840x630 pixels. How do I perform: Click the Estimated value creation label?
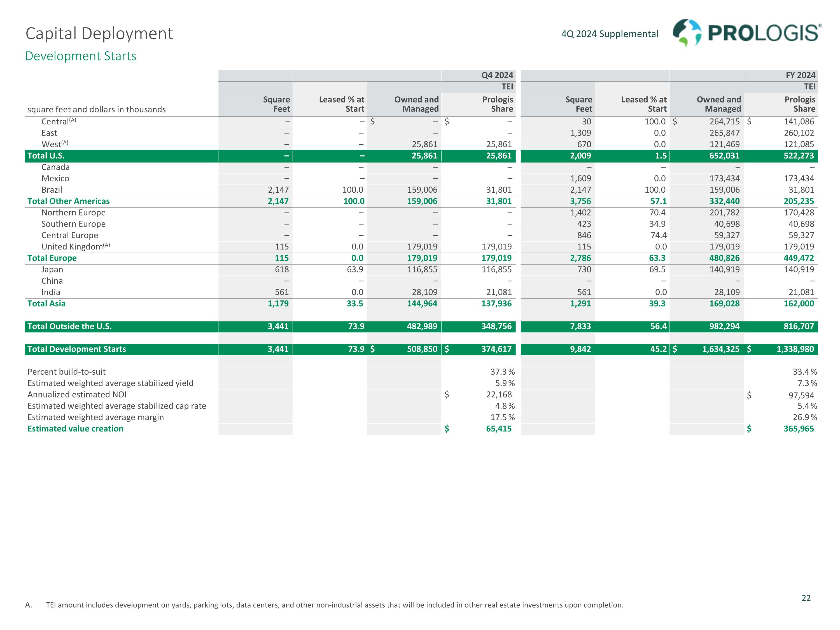pyautogui.click(x=75, y=429)
